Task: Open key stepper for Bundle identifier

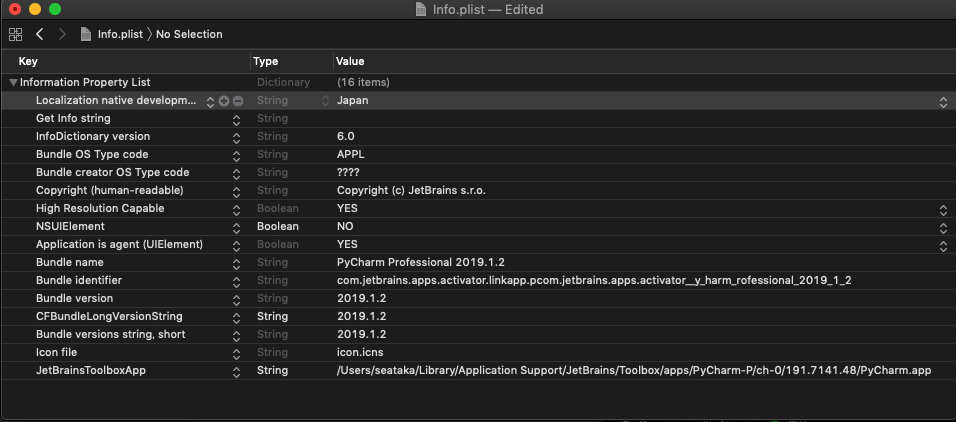Action: point(237,282)
